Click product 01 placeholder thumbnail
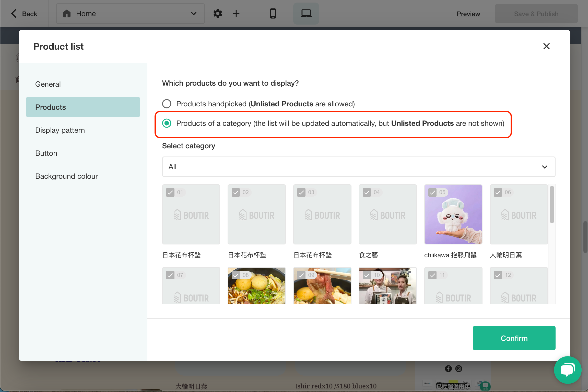 pos(191,214)
